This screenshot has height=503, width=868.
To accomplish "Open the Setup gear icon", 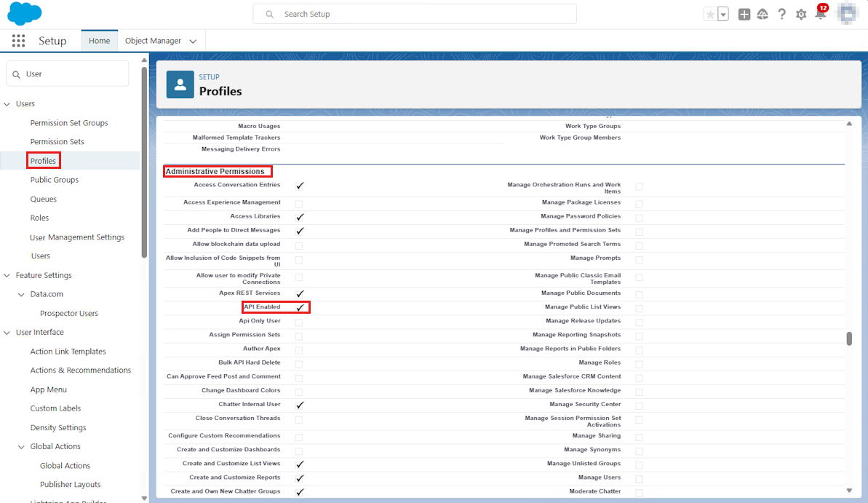I will (x=801, y=15).
